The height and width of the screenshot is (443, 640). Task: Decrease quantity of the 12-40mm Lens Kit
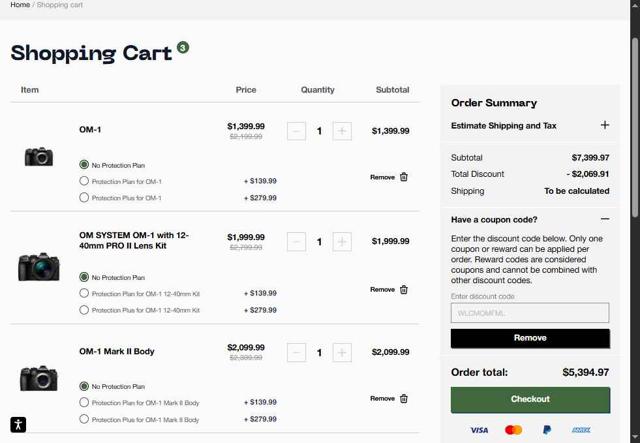pos(296,242)
